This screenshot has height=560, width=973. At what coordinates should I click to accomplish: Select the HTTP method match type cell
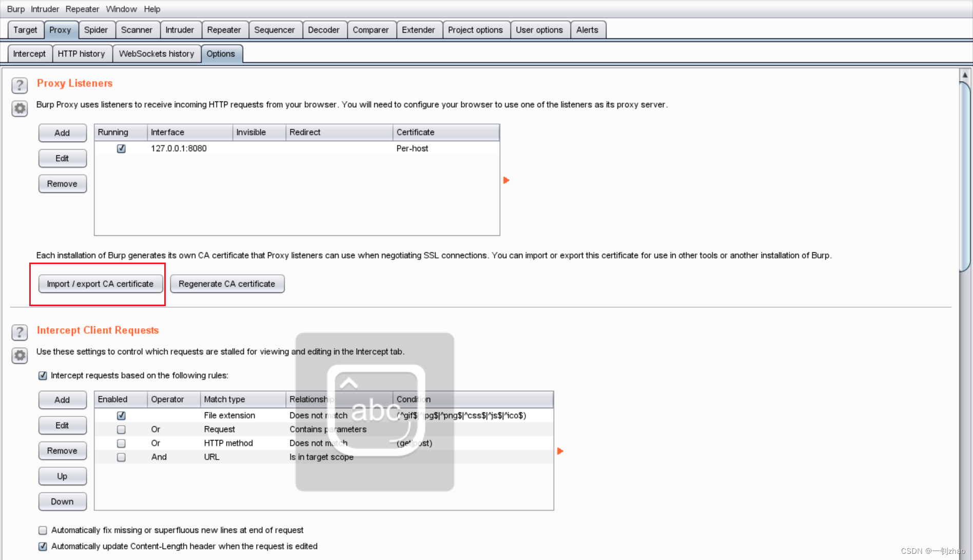[x=243, y=443]
